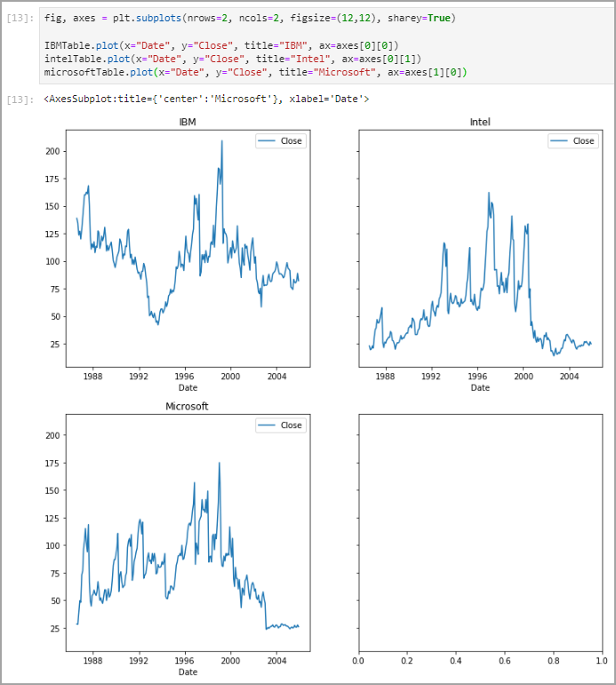
Task: Click the intelTable.plot code line
Action: 233,59
